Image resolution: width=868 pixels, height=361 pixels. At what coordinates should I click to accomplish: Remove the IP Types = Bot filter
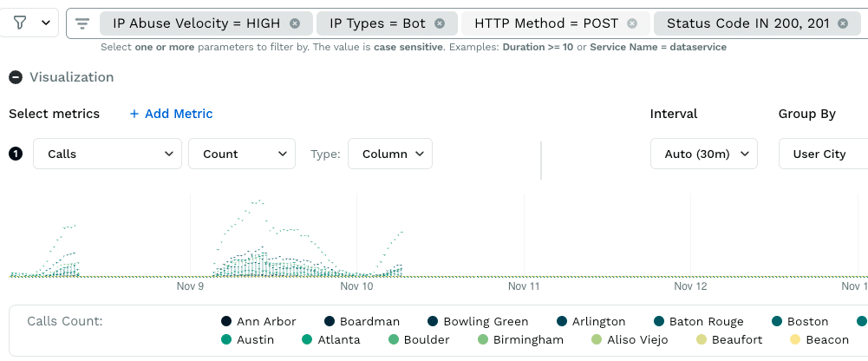(x=440, y=23)
